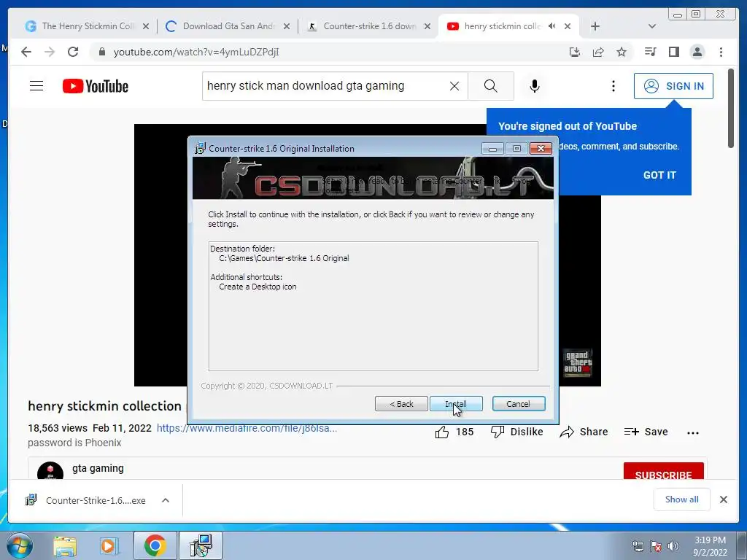This screenshot has height=560, width=747.
Task: Open Windows Explorer from the taskbar
Action: click(65, 545)
